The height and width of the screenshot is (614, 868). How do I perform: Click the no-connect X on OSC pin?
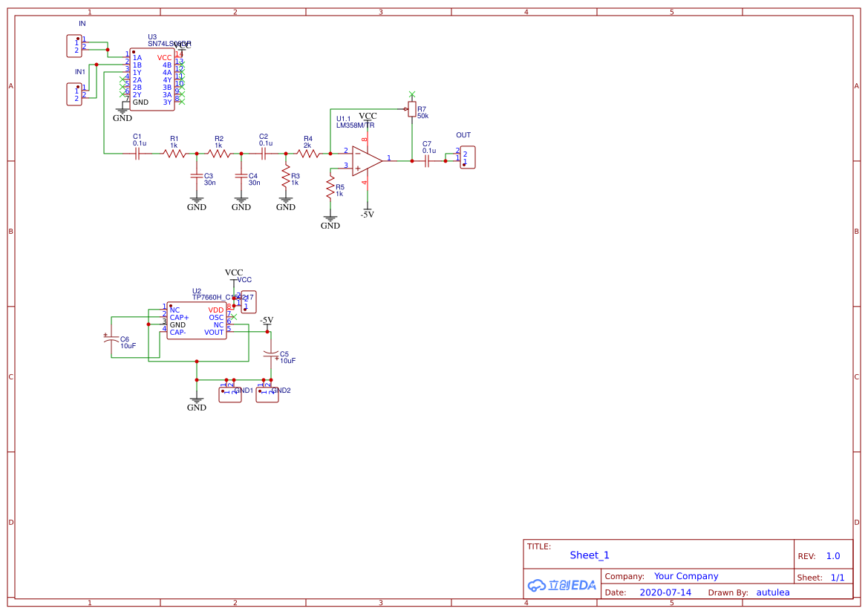click(234, 317)
